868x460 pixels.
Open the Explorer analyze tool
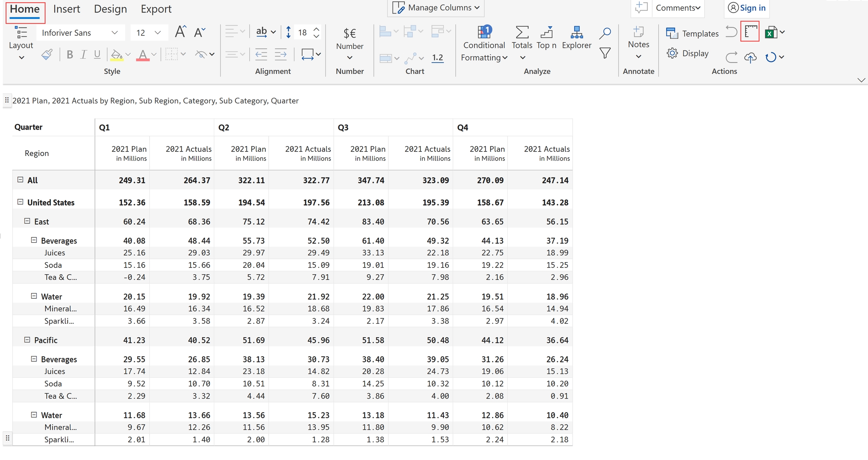pyautogui.click(x=576, y=37)
